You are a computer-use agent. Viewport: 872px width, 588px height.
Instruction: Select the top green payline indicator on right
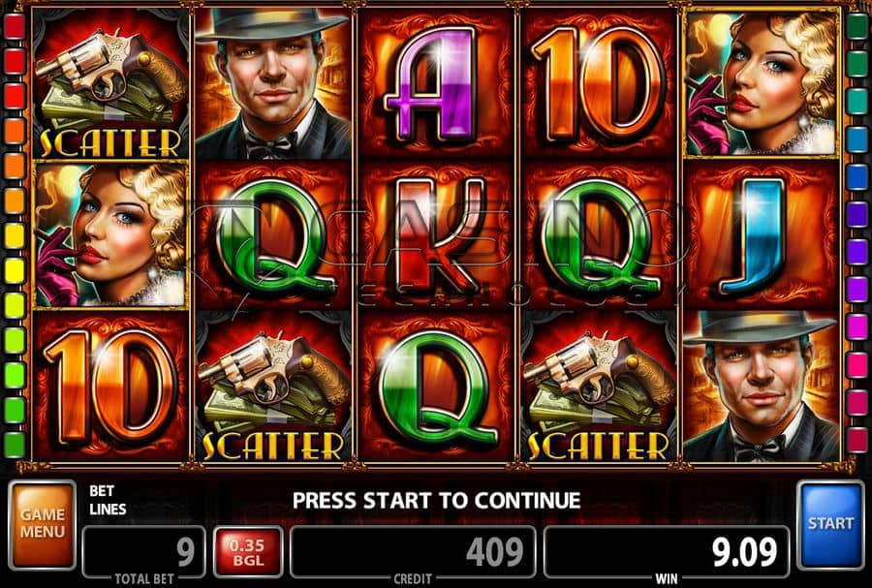857,27
